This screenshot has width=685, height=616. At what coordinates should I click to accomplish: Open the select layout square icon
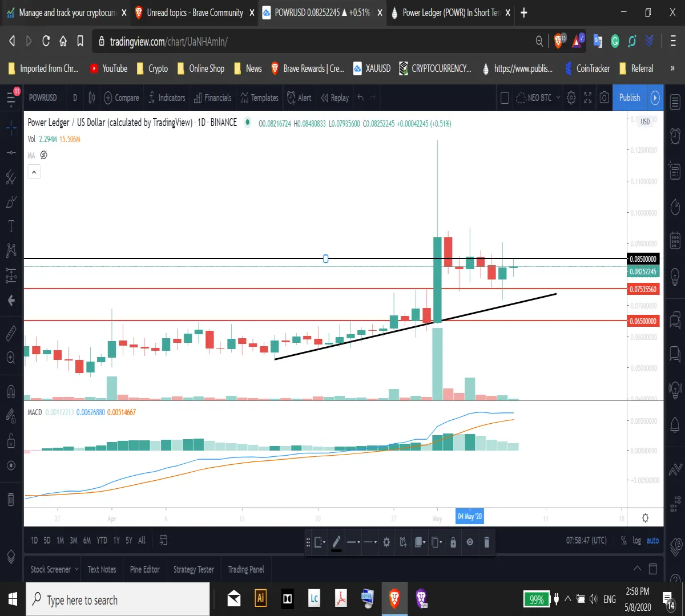pyautogui.click(x=505, y=98)
